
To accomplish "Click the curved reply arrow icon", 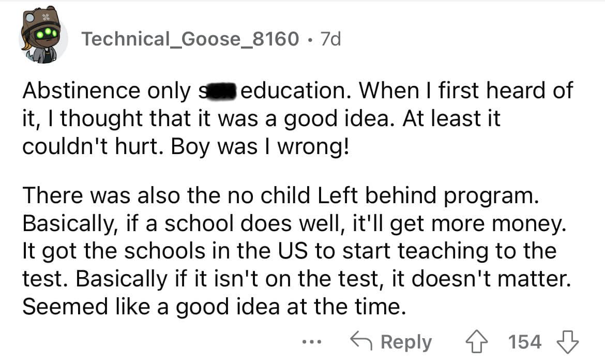I will tap(362, 341).
